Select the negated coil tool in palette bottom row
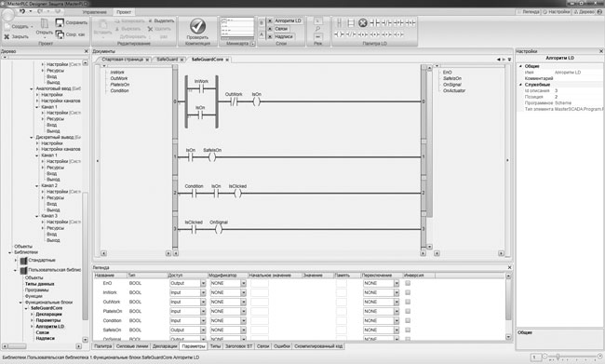605x364 pixels. [x=351, y=34]
